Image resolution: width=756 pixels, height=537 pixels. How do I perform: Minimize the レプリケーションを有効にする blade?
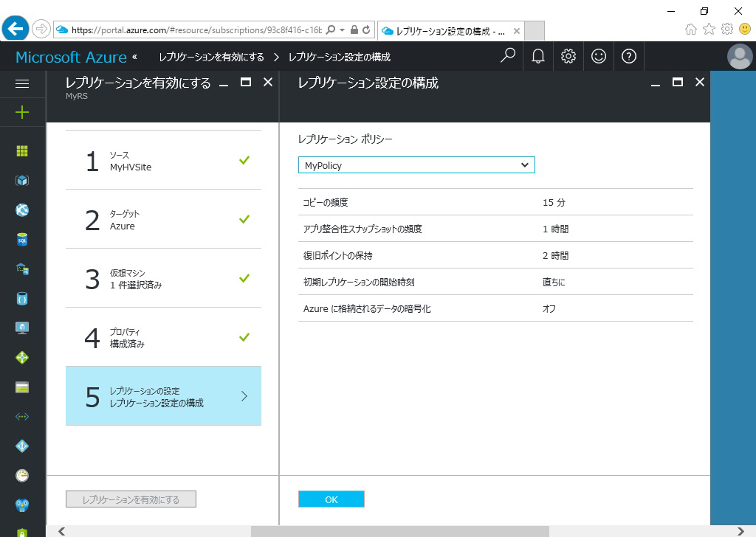tap(223, 84)
